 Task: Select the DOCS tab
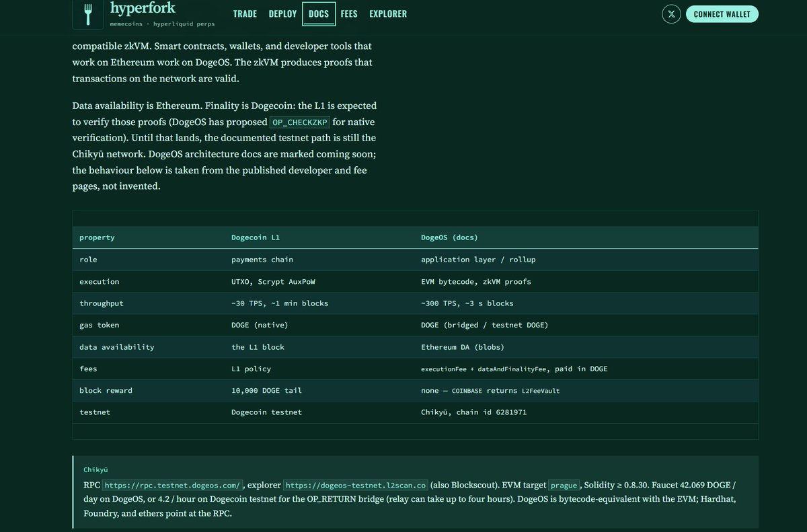pyautogui.click(x=319, y=14)
